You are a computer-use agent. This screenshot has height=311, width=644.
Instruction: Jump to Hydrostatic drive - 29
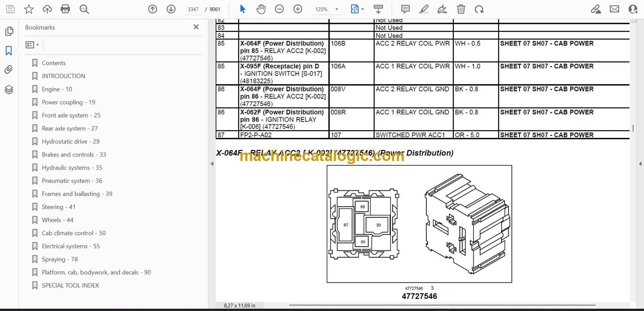(71, 141)
